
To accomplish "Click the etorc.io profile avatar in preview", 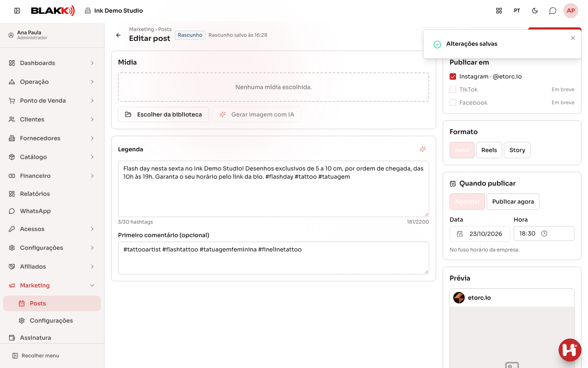I will (x=459, y=298).
